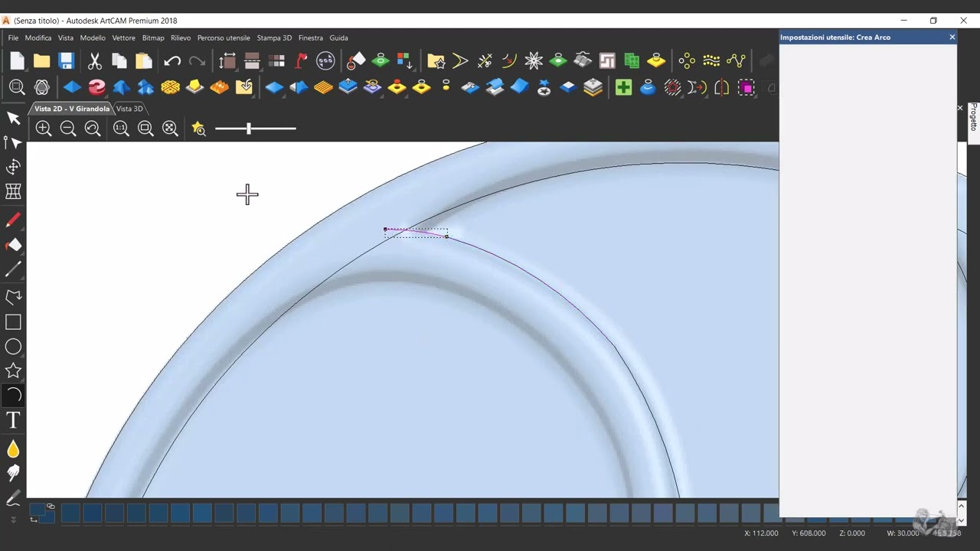Viewport: 980px width, 551px height.
Task: Set zoom to 1:1 scale
Action: [x=121, y=129]
